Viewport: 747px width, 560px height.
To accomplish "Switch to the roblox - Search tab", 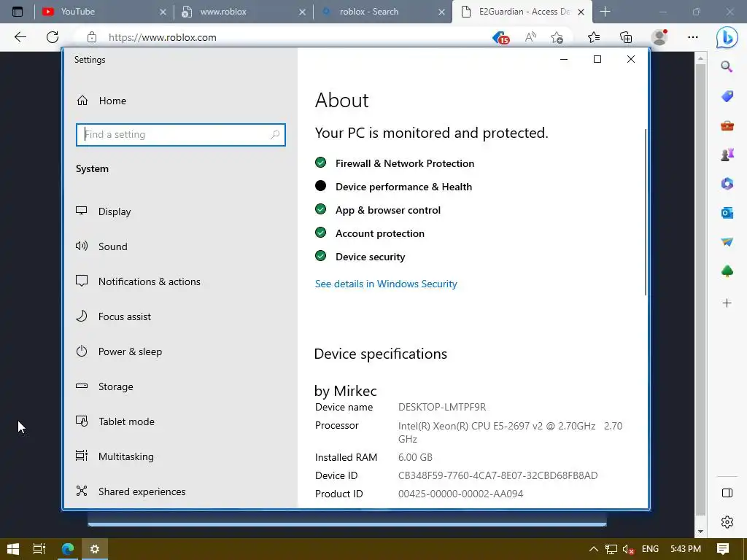I will pos(382,12).
